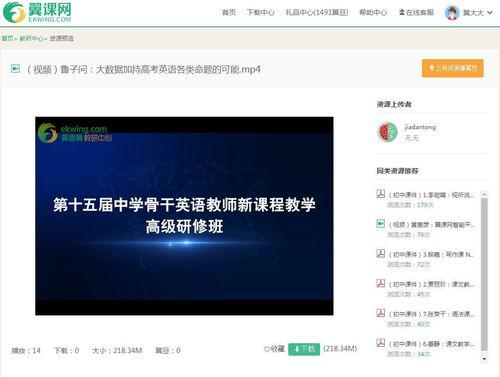The width and height of the screenshot is (500, 377).
Task: Click the heart 收藏 favorite button
Action: point(274,349)
